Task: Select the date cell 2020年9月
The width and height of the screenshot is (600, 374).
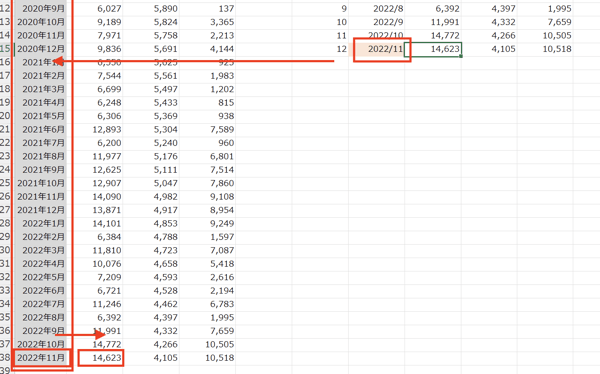Action: [41, 8]
